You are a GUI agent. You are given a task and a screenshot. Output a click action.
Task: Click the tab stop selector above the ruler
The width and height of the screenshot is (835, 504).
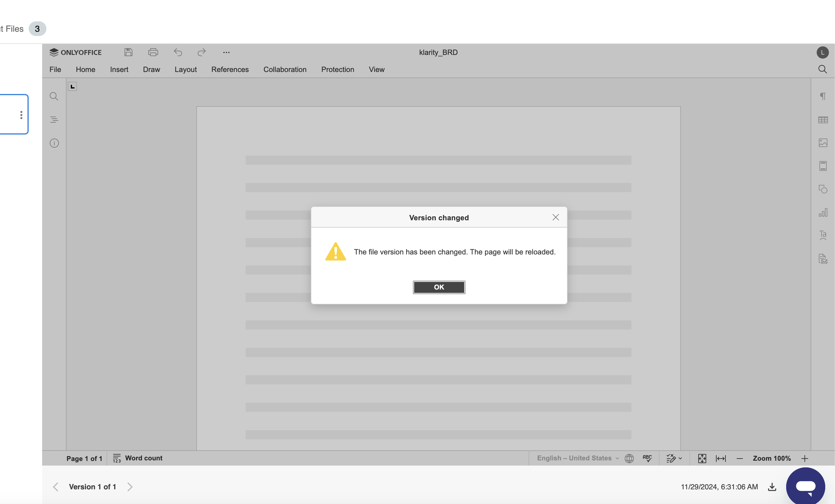72,86
